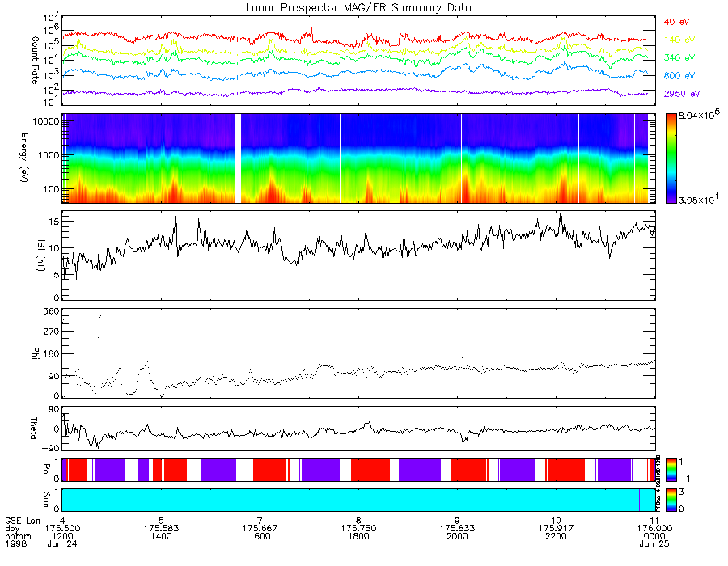The height and width of the screenshot is (566, 728).
Task: Click the 'Pol' y-axis label
Action: click(46, 470)
